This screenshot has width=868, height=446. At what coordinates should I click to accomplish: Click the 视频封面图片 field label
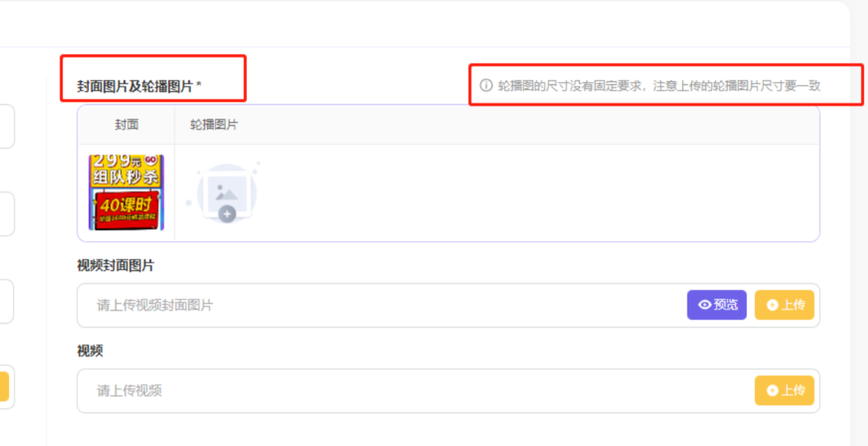click(x=115, y=266)
